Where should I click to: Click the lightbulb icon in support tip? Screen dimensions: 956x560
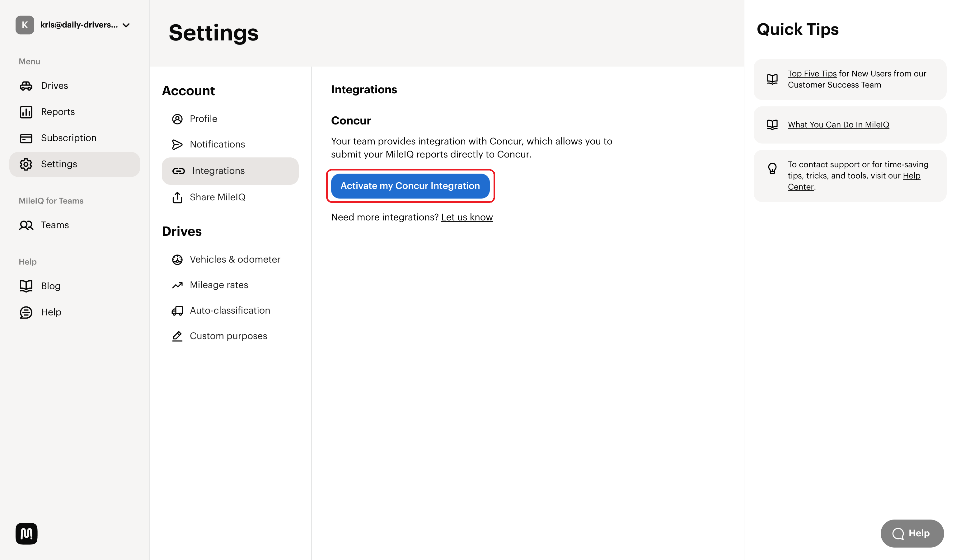pos(772,168)
